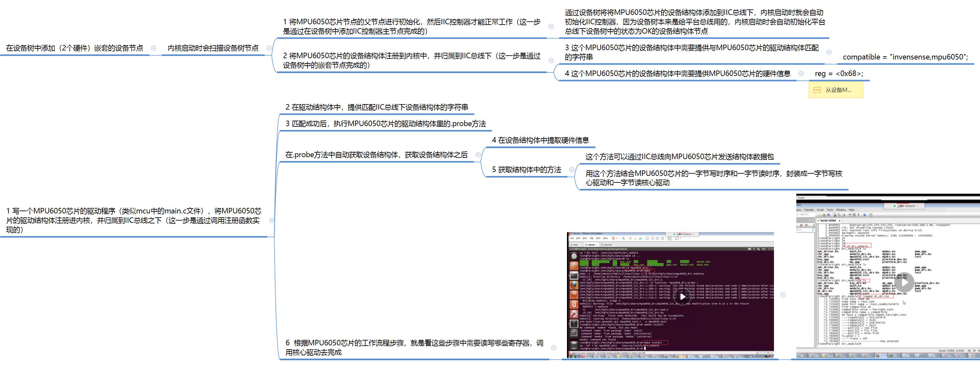Image resolution: width=980 pixels, height=368 pixels.
Task: Select the 这个方法可以通过IIC总线 node
Action: pos(679,157)
